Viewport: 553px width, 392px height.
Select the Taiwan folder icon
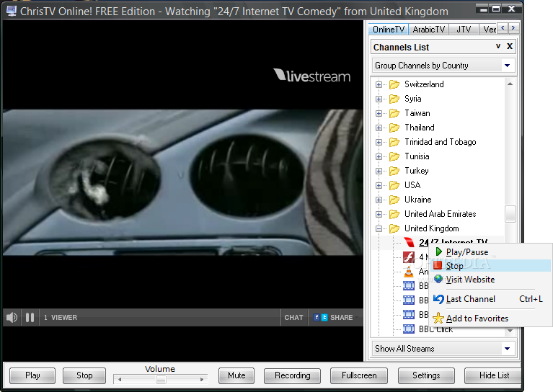pyautogui.click(x=394, y=113)
